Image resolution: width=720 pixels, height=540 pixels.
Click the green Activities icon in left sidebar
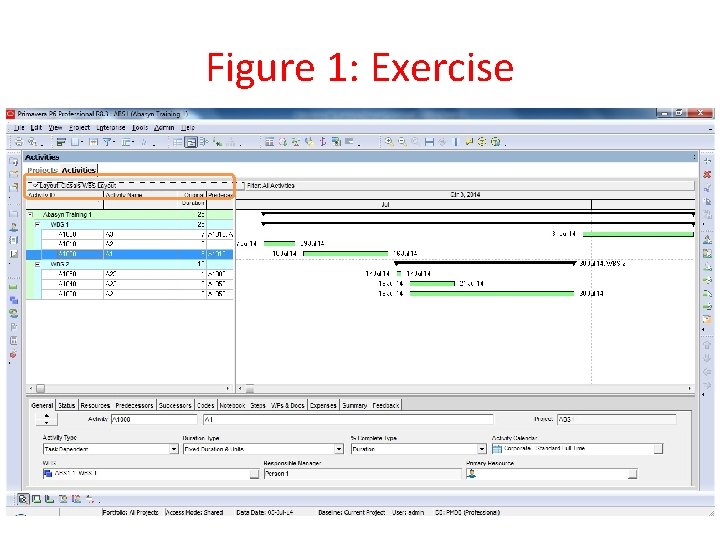[13, 287]
